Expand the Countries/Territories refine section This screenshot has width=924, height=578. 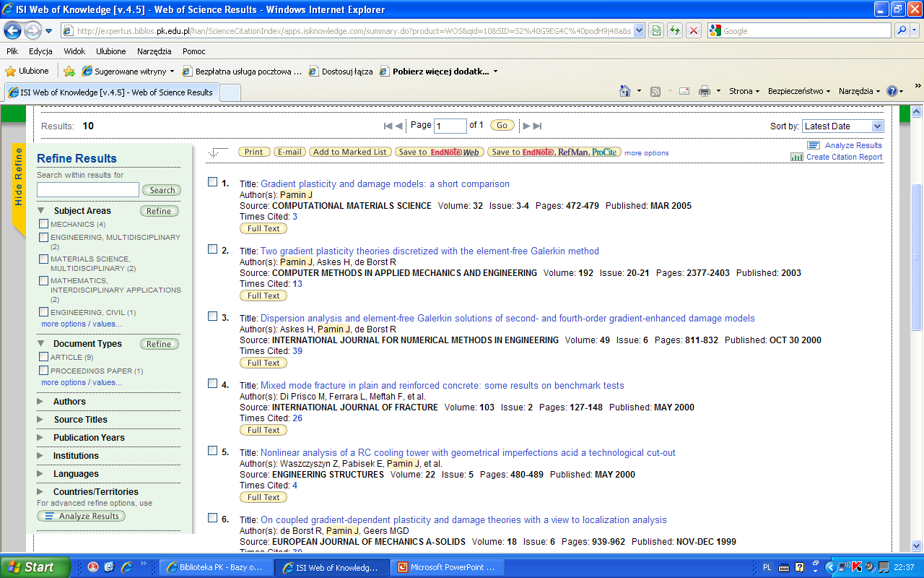pyautogui.click(x=40, y=492)
